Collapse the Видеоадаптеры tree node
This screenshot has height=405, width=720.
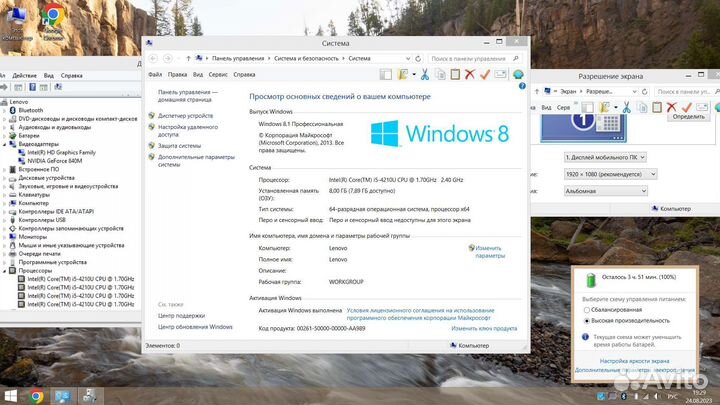click(5, 144)
